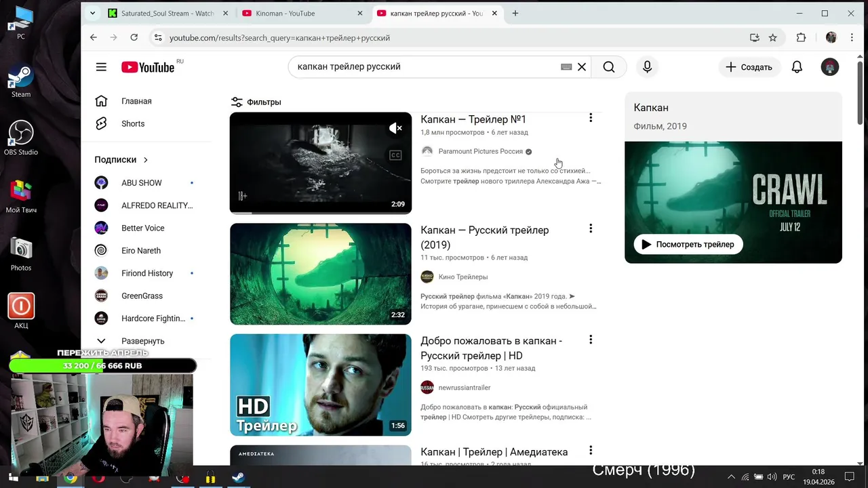Image resolution: width=868 pixels, height=488 pixels.
Task: Open more options for Капкан — Трейлер №1
Action: click(x=591, y=118)
